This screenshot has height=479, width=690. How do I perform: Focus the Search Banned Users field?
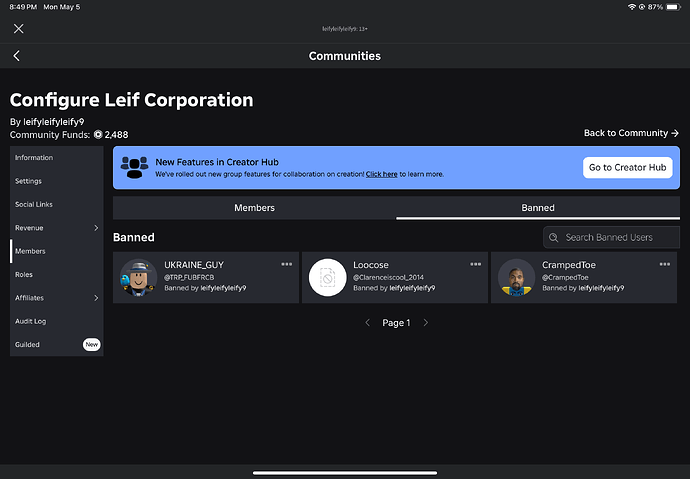tap(611, 238)
